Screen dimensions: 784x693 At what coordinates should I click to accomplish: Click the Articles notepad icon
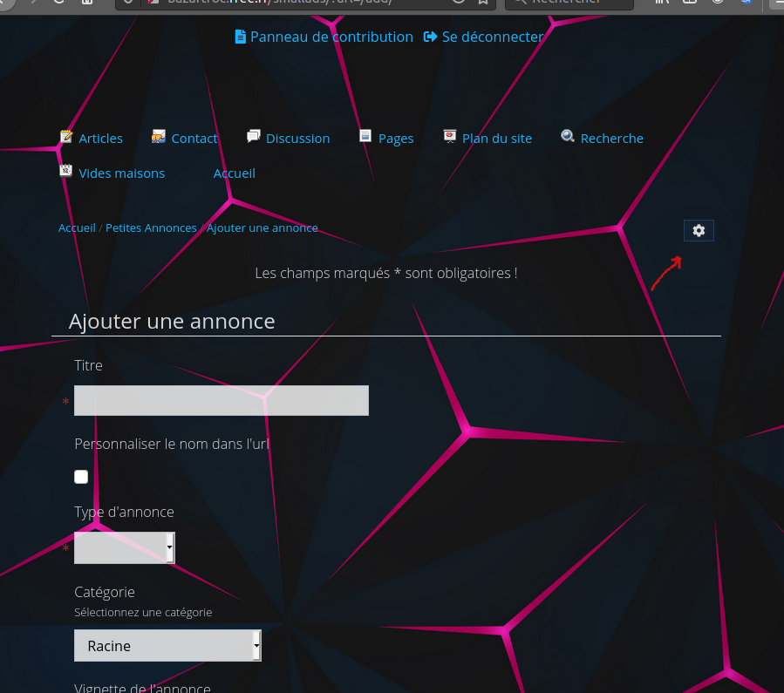[66, 137]
